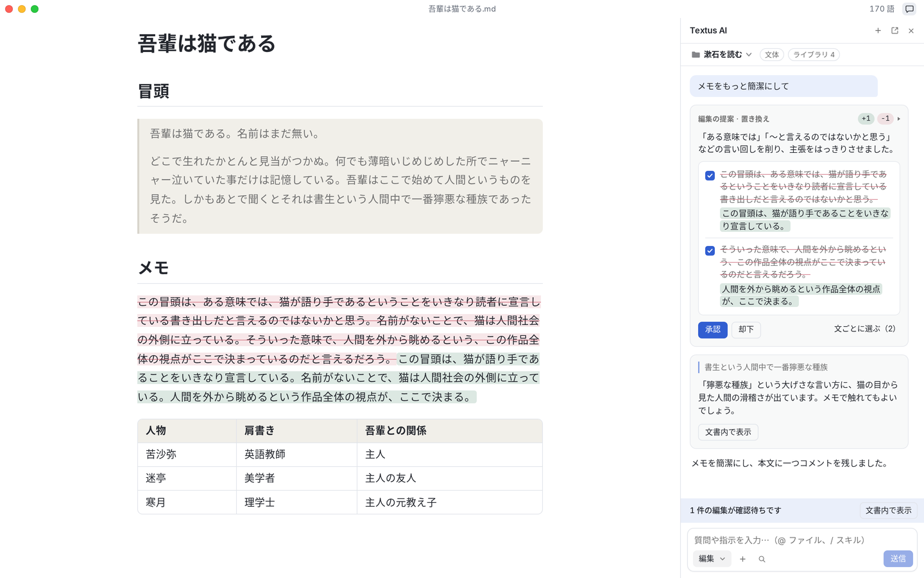This screenshot has height=578, width=924.
Task: Focus the question input field
Action: [x=802, y=540]
